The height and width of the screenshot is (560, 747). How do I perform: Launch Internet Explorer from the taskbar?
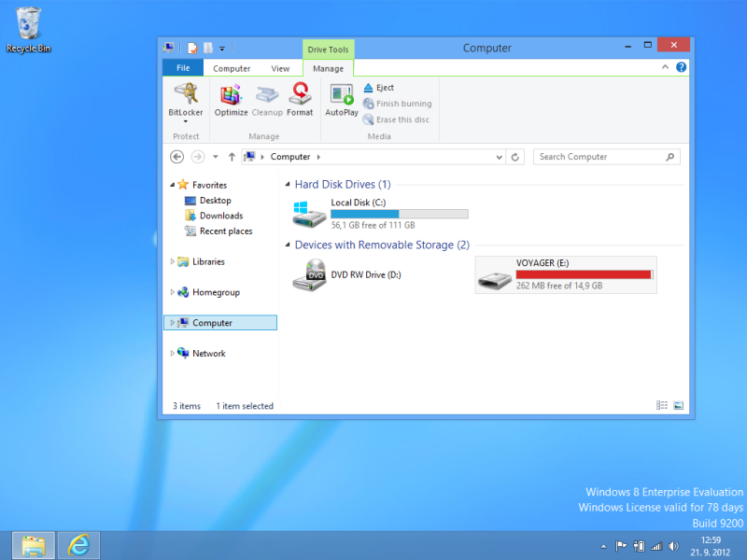[x=78, y=544]
